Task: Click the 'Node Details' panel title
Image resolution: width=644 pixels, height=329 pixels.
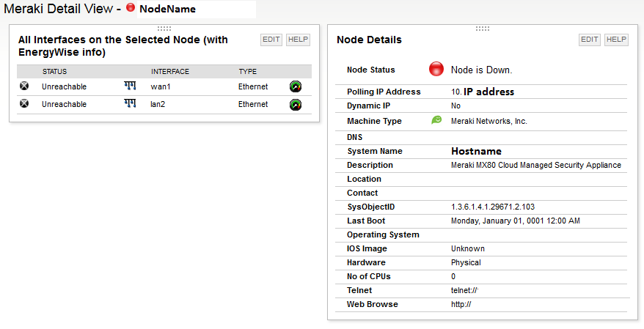Action: (x=369, y=40)
